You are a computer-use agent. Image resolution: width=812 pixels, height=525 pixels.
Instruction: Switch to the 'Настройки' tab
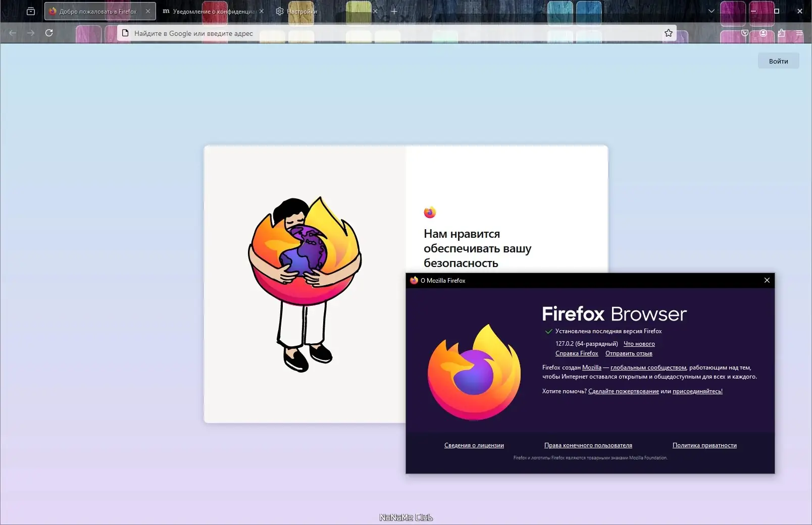point(327,11)
